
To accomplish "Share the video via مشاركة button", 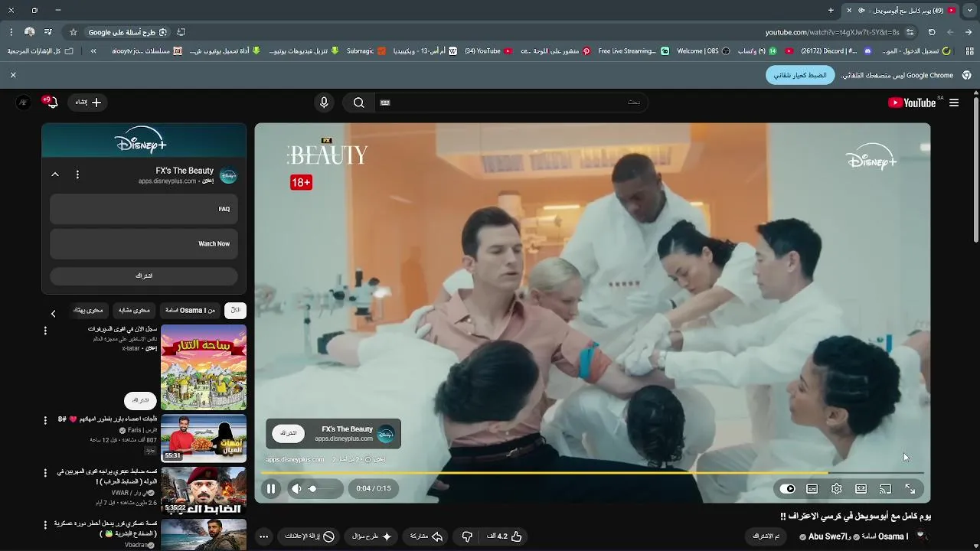I will tap(426, 536).
